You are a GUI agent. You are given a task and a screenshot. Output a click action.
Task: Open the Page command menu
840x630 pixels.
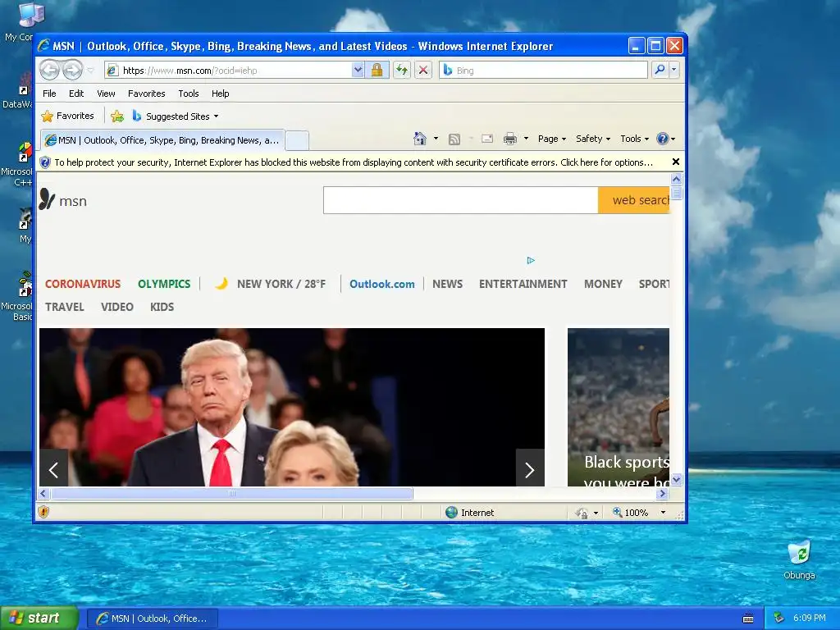[552, 139]
